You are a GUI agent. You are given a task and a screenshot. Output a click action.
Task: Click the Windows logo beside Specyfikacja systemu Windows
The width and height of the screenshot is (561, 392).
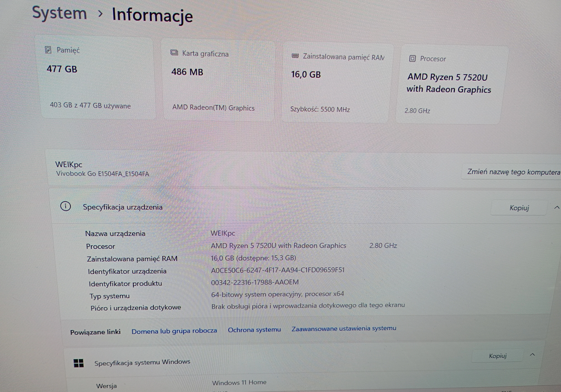[79, 363]
